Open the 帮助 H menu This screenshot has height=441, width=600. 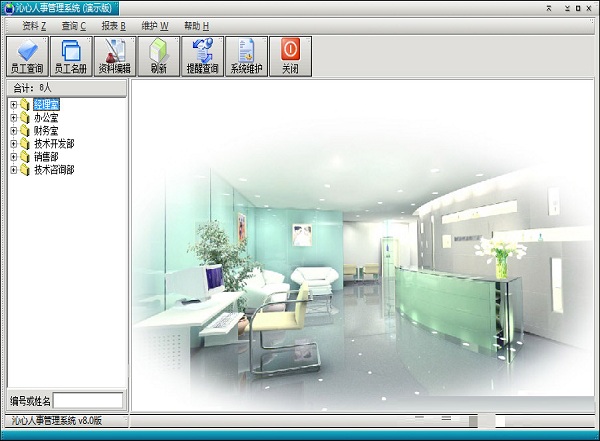196,25
